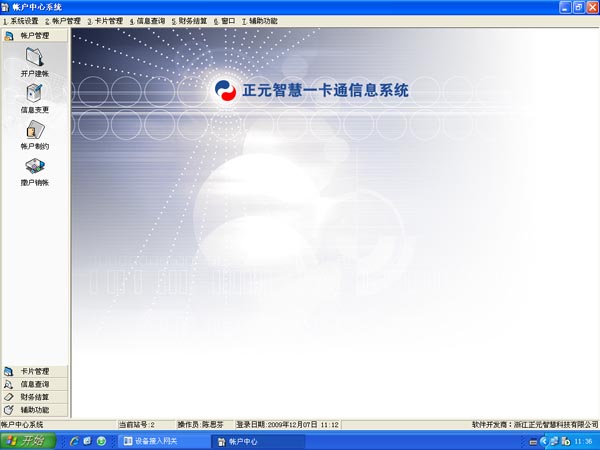
Task: Open the 信息查询 menu in menu bar
Action: [147, 21]
